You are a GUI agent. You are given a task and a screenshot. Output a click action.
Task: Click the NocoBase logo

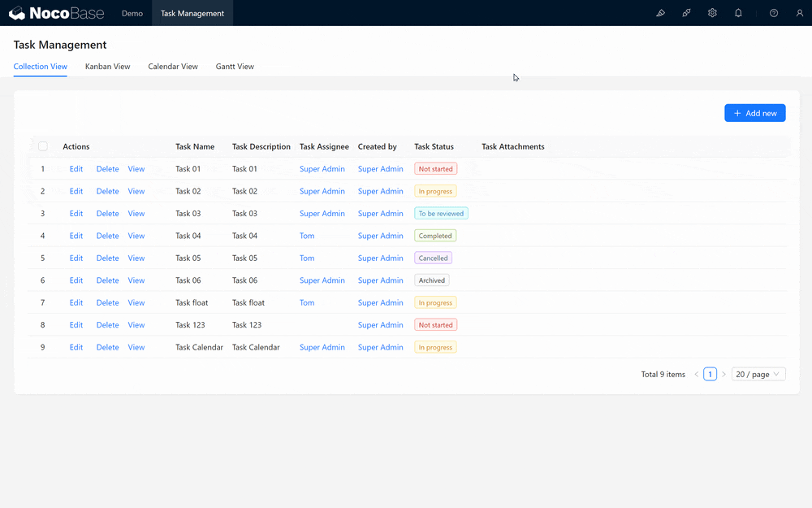pos(57,13)
